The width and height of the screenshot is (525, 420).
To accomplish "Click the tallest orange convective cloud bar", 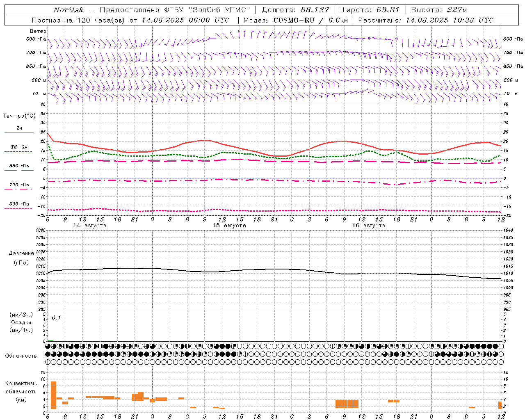I will tap(53, 395).
